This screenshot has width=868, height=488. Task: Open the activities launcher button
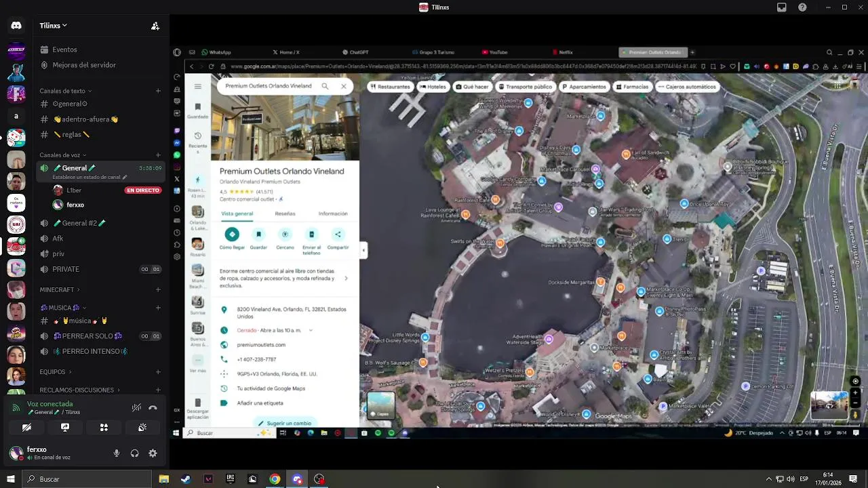click(x=104, y=428)
